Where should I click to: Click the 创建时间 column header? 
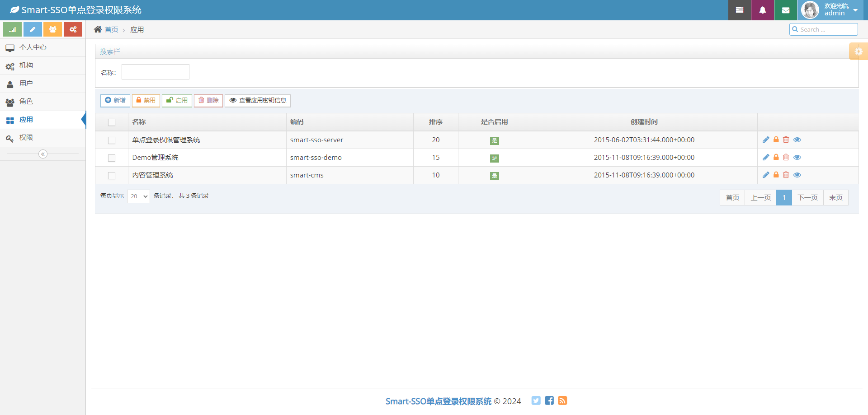click(x=644, y=122)
